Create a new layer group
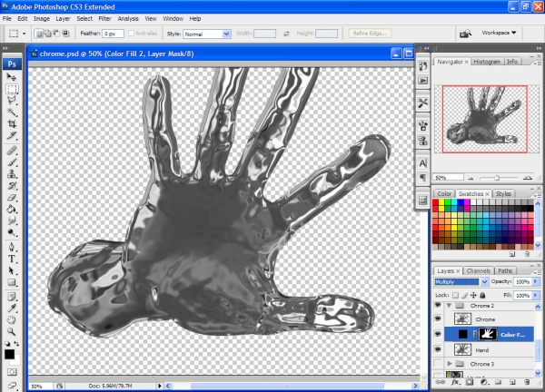The width and height of the screenshot is (545, 392). (x=498, y=382)
